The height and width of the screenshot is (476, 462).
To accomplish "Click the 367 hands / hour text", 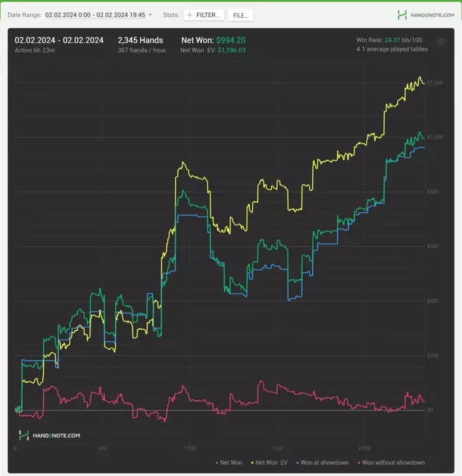I will click(x=142, y=50).
